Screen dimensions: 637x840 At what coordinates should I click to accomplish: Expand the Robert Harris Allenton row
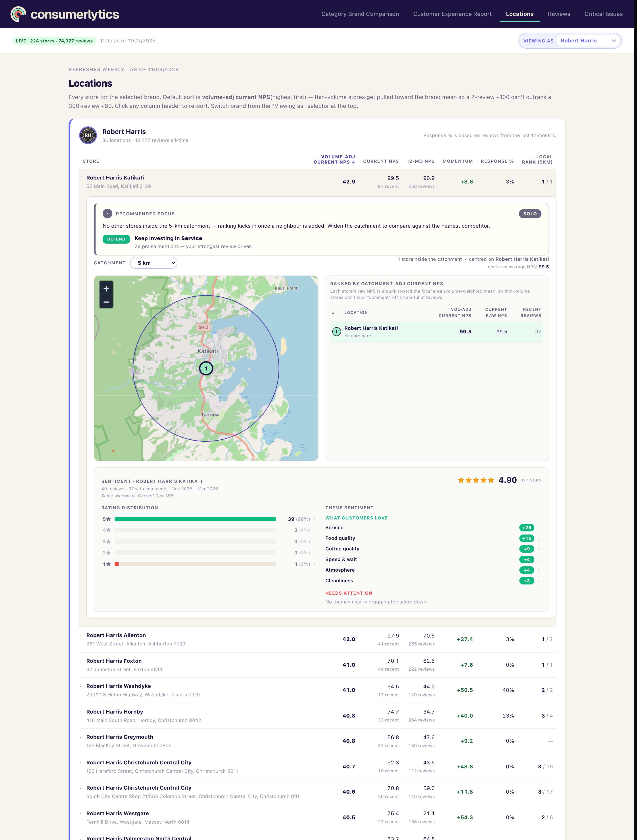coord(80,636)
